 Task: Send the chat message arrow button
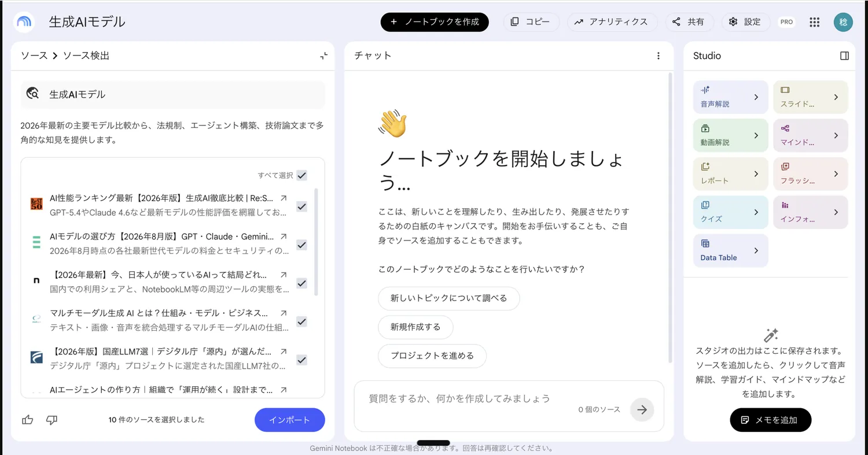pyautogui.click(x=642, y=409)
